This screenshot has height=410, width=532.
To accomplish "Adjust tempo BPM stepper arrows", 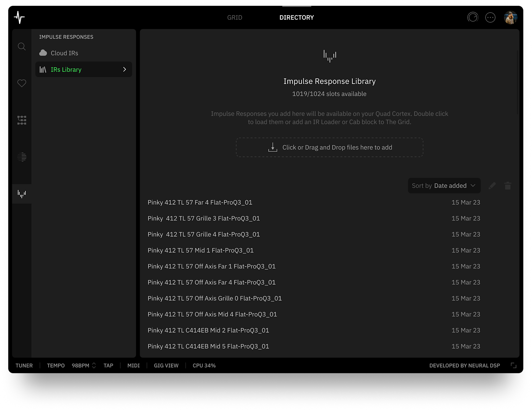I will (x=94, y=365).
